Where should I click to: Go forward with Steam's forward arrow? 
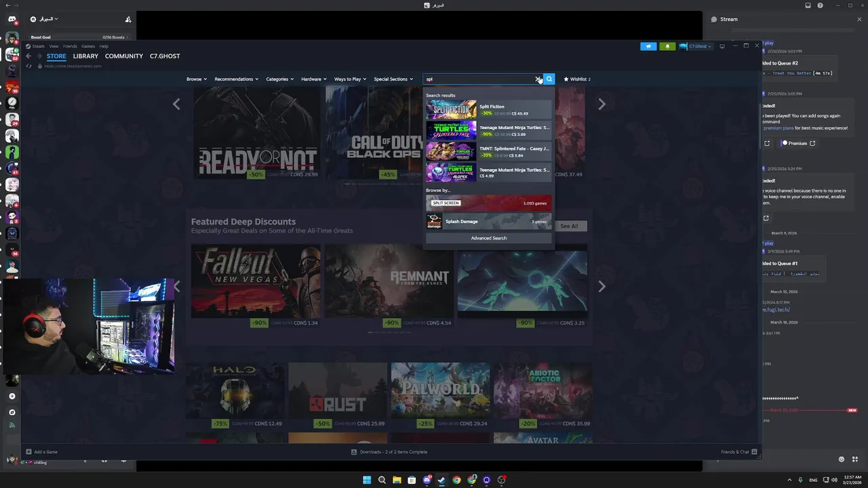click(x=39, y=56)
